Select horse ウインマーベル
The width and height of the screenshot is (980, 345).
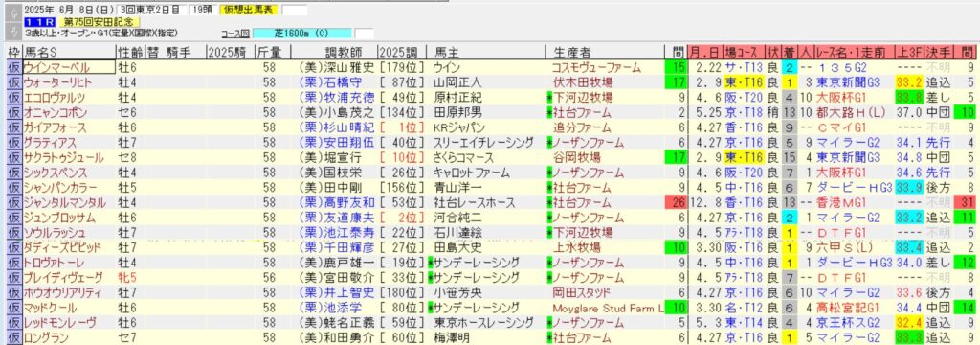coord(69,68)
